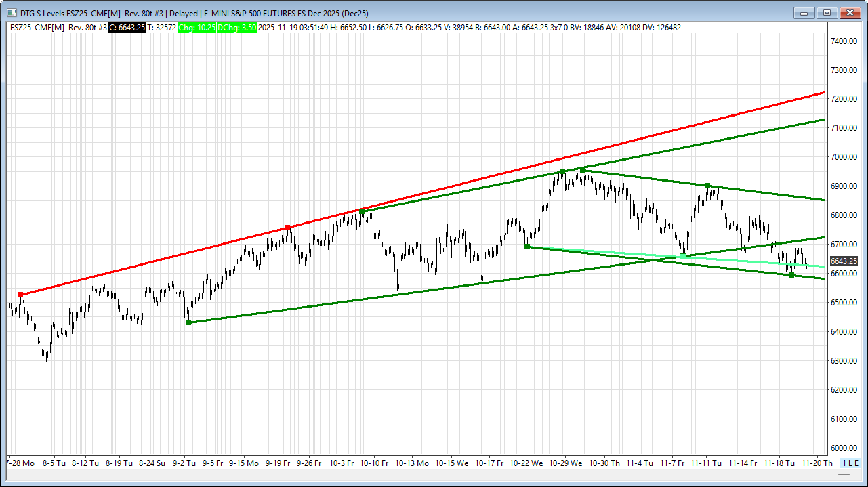
Task: Select green anchor at 11-18 low
Action: click(791, 274)
